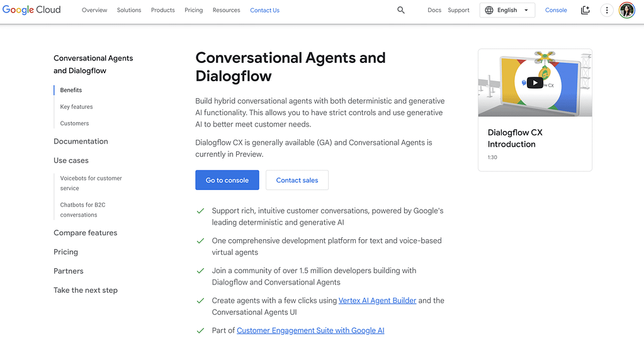This screenshot has height=343, width=644.
Task: Click the Go to console button
Action: pyautogui.click(x=227, y=180)
